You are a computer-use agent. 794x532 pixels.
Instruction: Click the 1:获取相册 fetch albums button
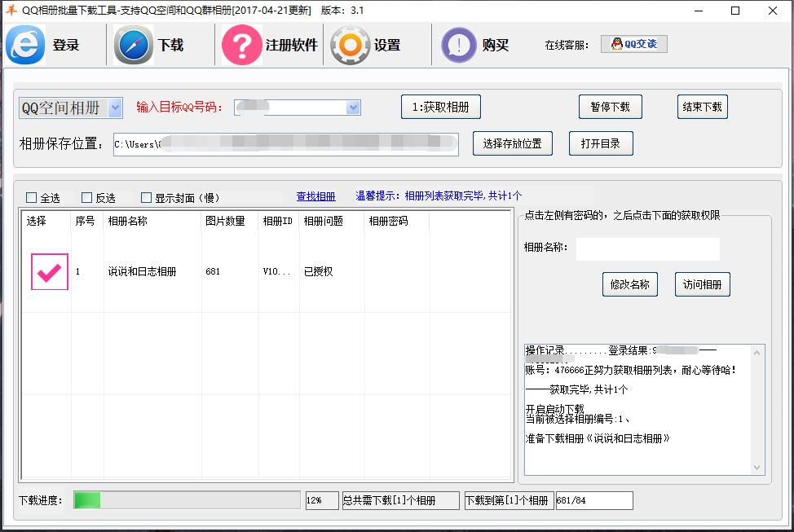coord(441,106)
